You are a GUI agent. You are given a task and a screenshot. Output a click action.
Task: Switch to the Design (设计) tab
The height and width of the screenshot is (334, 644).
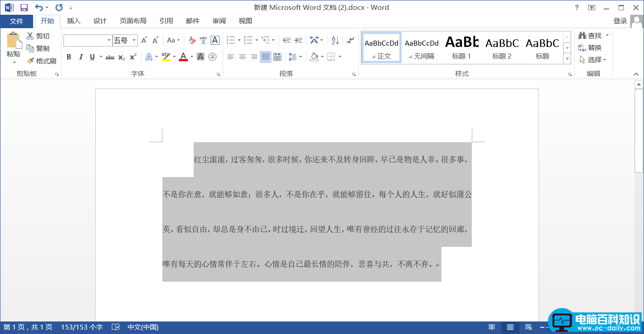point(100,21)
